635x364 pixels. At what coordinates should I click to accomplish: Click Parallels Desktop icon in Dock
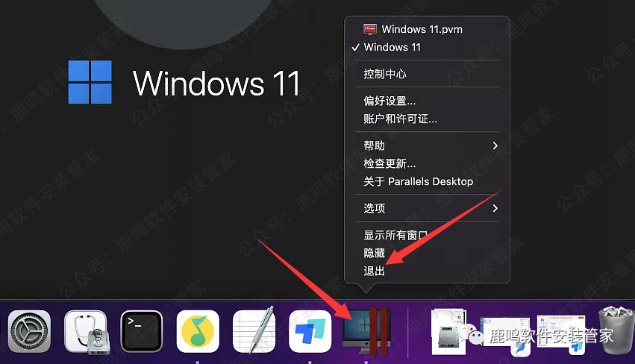(x=366, y=331)
